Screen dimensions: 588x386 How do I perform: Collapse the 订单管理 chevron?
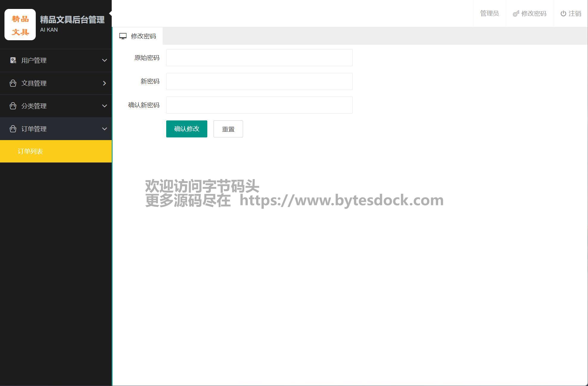(x=104, y=129)
